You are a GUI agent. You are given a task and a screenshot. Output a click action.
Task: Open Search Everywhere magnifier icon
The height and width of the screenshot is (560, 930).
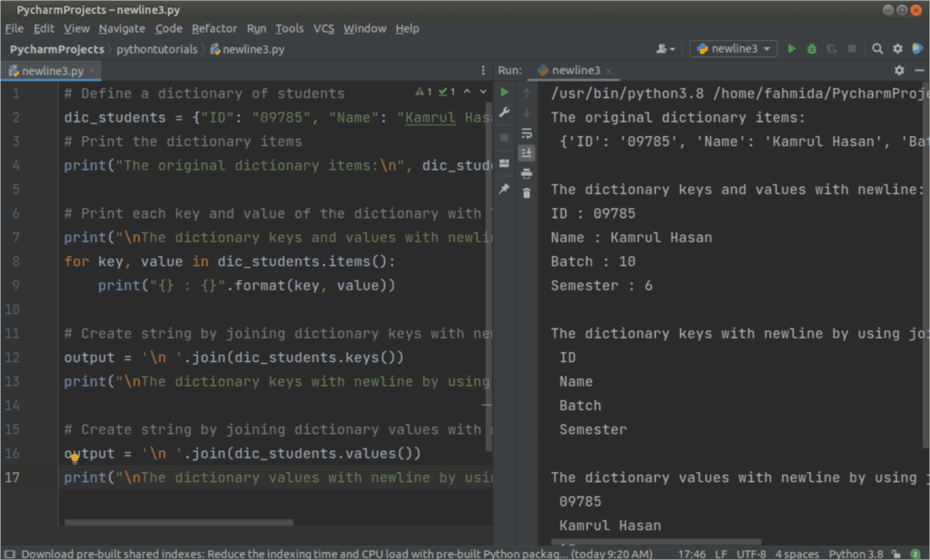(x=877, y=48)
